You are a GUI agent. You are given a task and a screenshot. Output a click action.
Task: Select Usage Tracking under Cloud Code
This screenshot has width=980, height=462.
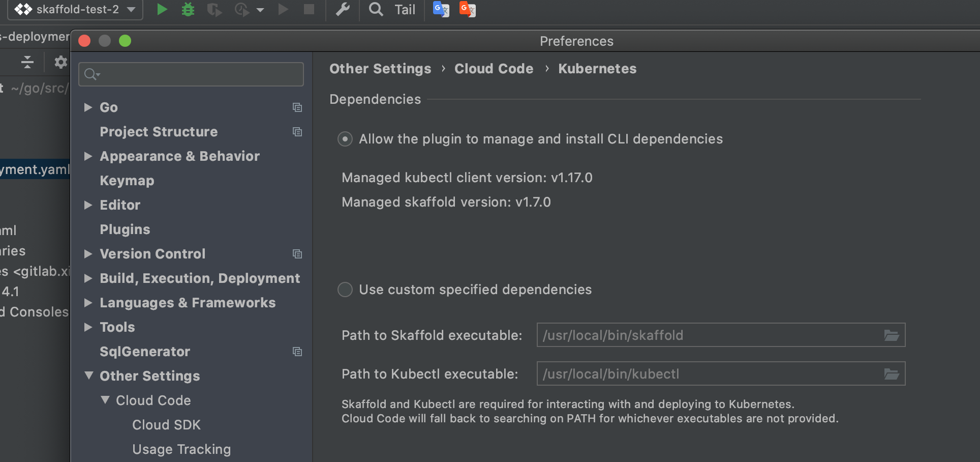pyautogui.click(x=181, y=449)
